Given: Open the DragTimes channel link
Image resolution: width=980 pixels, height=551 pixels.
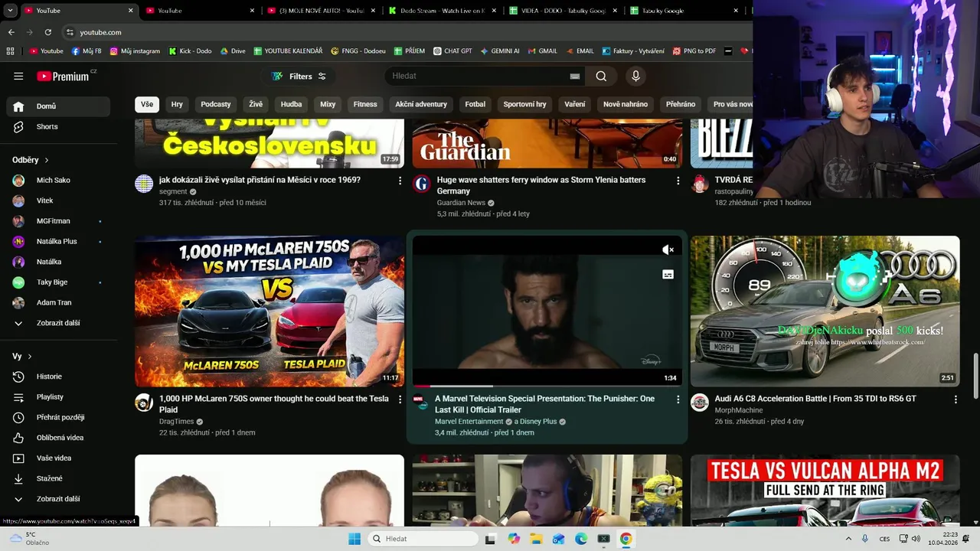Looking at the screenshot, I should pos(176,422).
